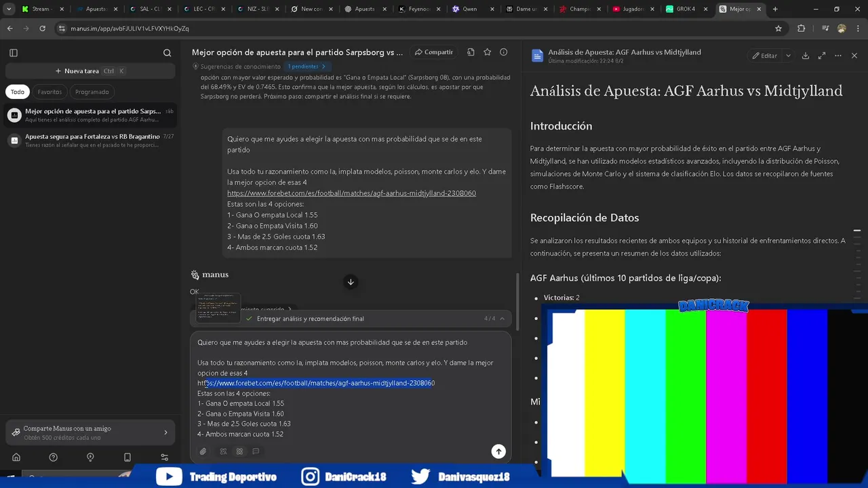Go to home icon in sidebar footer
Viewport: 868px width, 488px height.
point(16,457)
